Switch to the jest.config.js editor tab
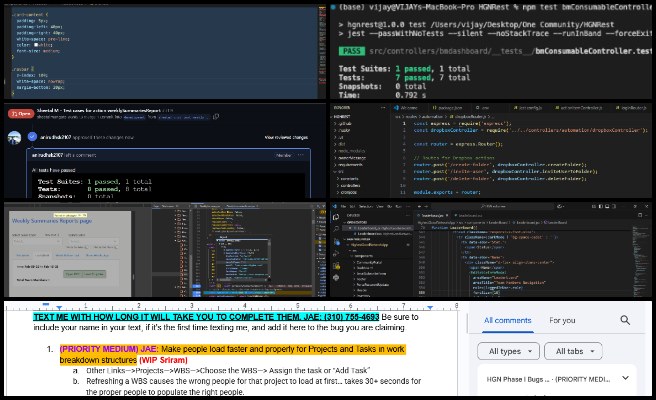The width and height of the screenshot is (656, 400). click(528, 108)
